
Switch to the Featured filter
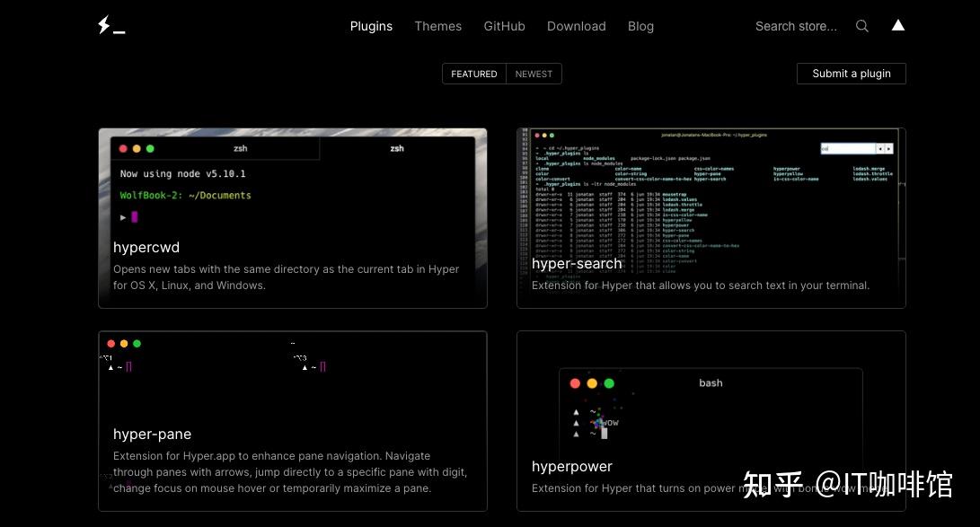click(474, 74)
